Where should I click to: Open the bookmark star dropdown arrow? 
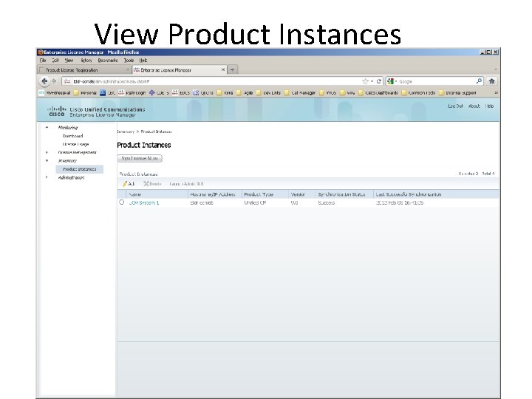point(372,81)
